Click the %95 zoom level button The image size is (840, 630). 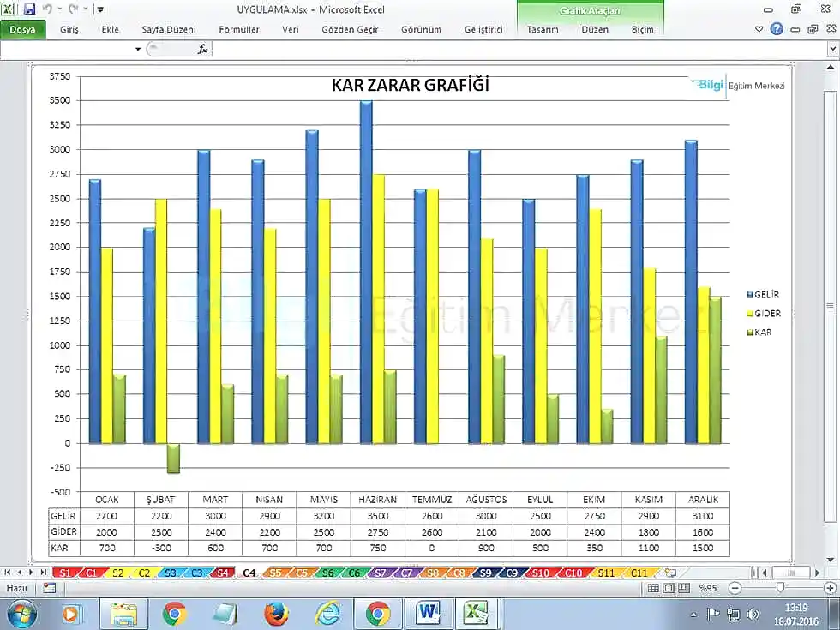point(708,588)
